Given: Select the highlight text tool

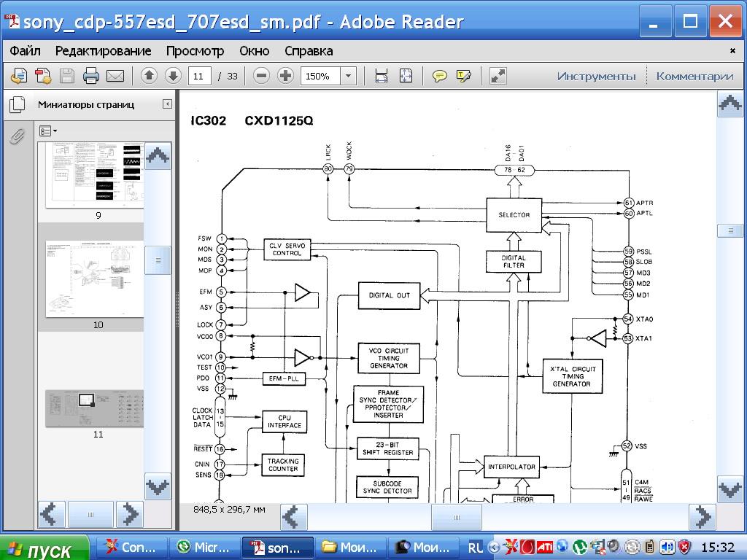Looking at the screenshot, I should point(464,76).
